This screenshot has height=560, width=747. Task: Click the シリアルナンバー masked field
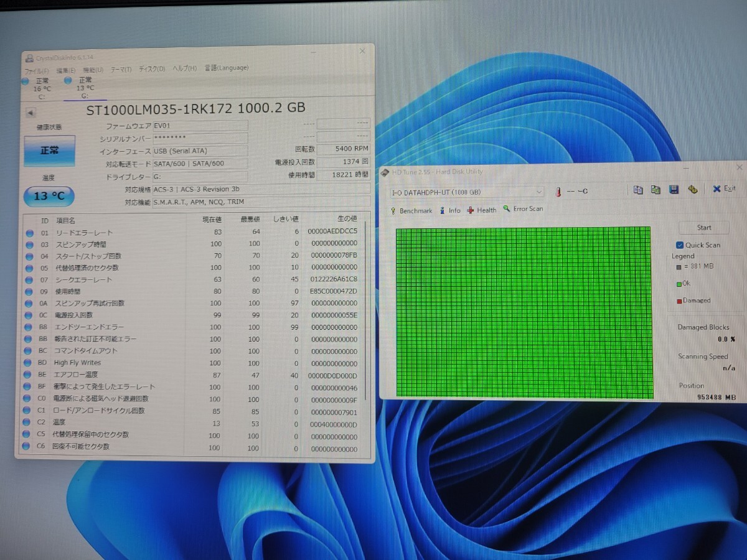coord(200,139)
